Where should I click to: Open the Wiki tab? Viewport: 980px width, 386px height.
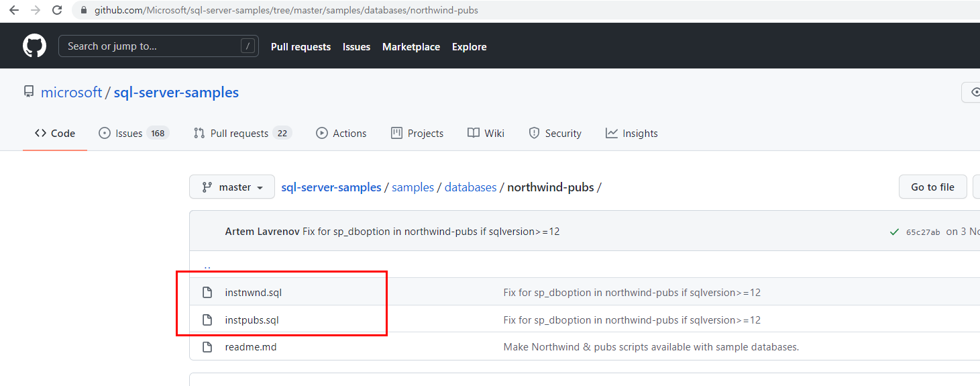click(486, 134)
